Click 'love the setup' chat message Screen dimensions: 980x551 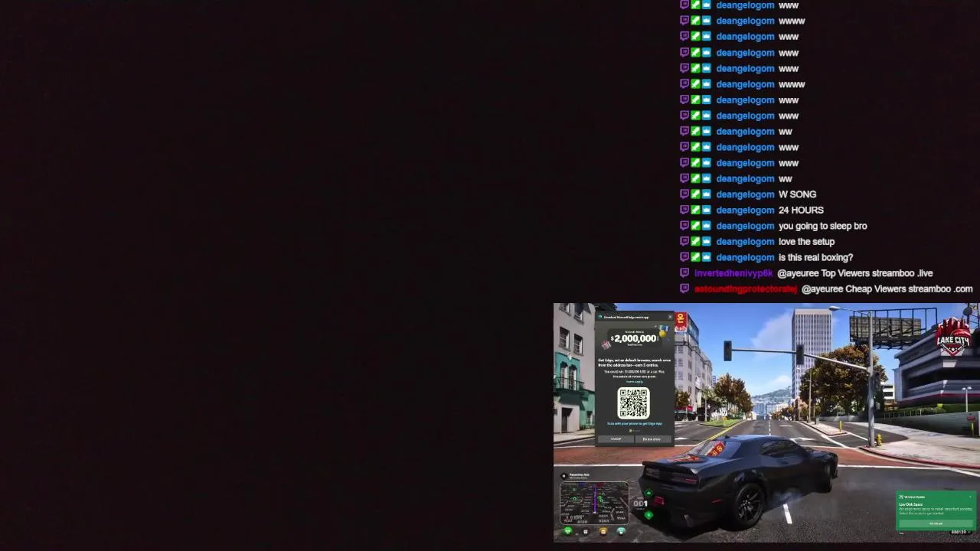[806, 242]
